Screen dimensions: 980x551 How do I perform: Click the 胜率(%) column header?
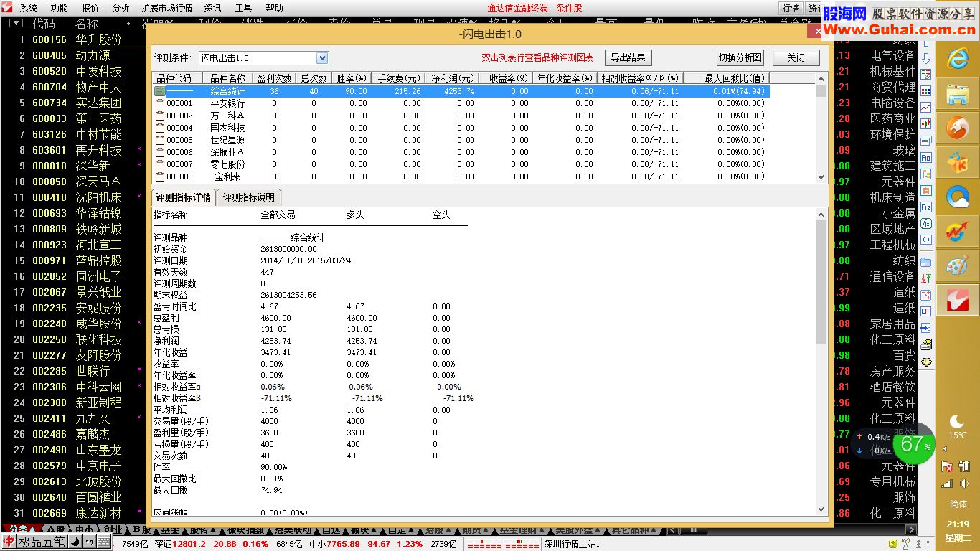[352, 78]
